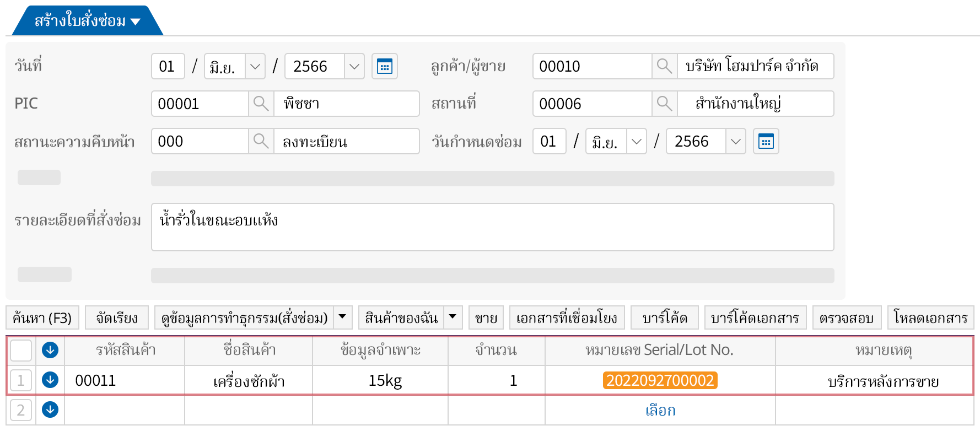Click search magnifier beside สถานที่ code 00006

tap(664, 104)
